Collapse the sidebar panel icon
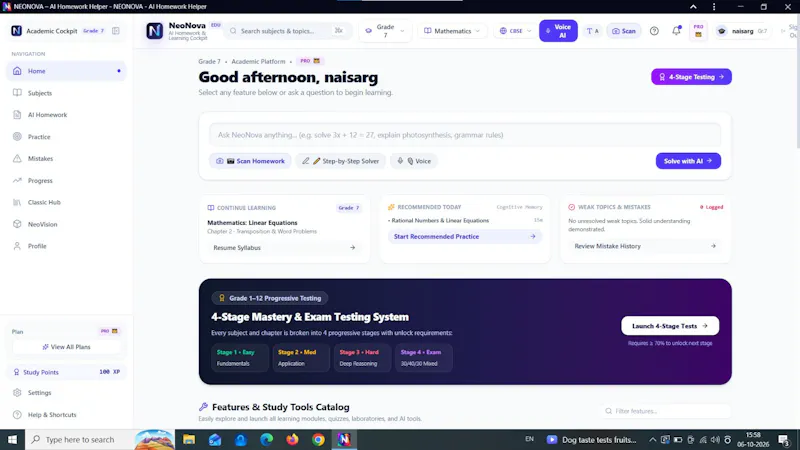Viewport: 800px width, 450px height. pos(116,31)
